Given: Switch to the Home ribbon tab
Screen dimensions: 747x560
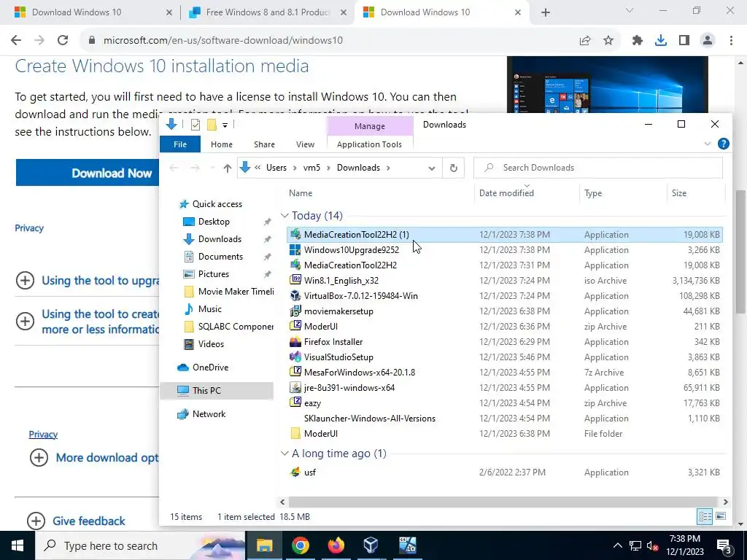Looking at the screenshot, I should point(222,144).
